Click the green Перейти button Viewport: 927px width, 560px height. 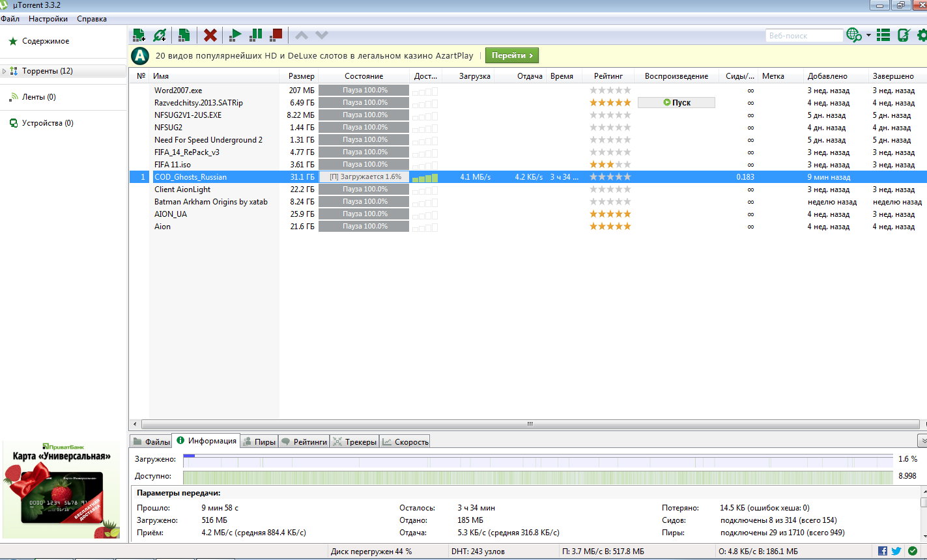click(x=512, y=55)
